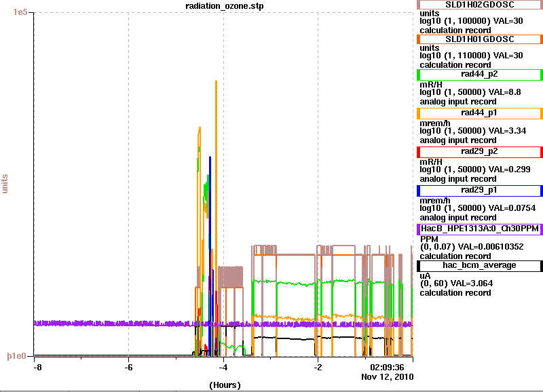
Task: Click the Nov 12, 2010 date label
Action: [387, 377]
